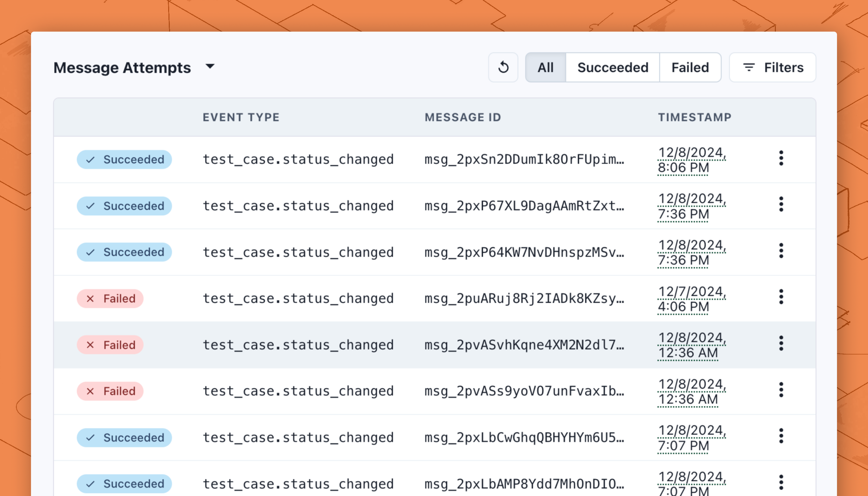Click the EVENT TYPE column header
868x496 pixels.
[241, 117]
